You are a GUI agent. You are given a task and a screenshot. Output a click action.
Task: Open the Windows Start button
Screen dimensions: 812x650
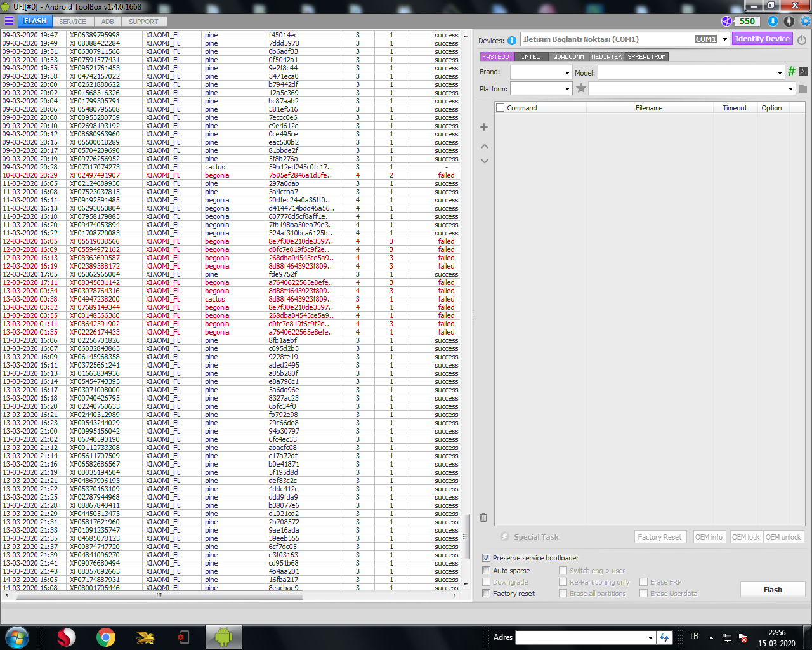pyautogui.click(x=17, y=637)
